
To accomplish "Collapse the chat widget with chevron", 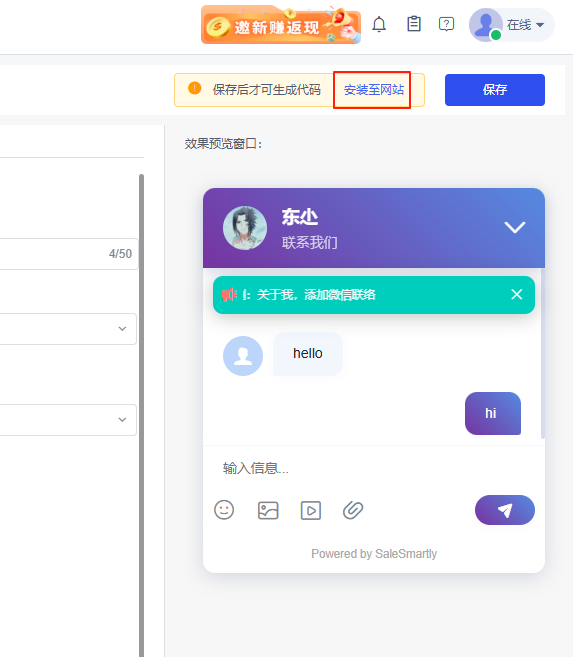I will pos(514,227).
